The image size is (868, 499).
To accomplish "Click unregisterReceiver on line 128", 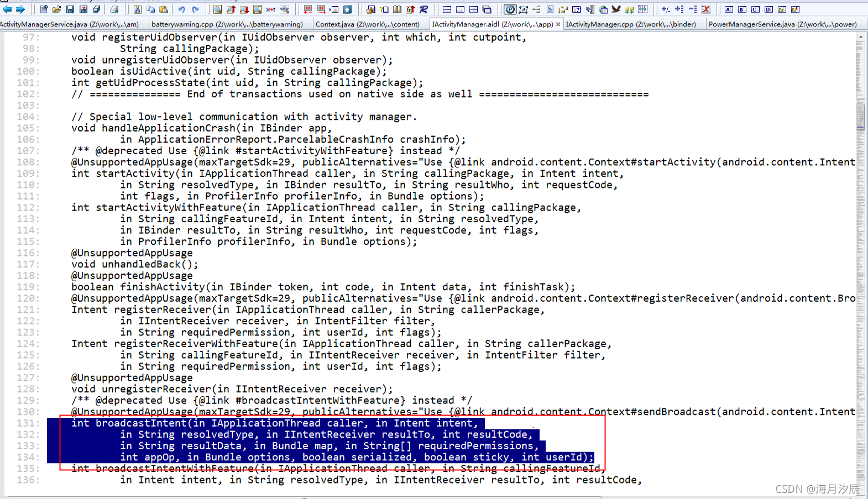I will click(x=156, y=389).
